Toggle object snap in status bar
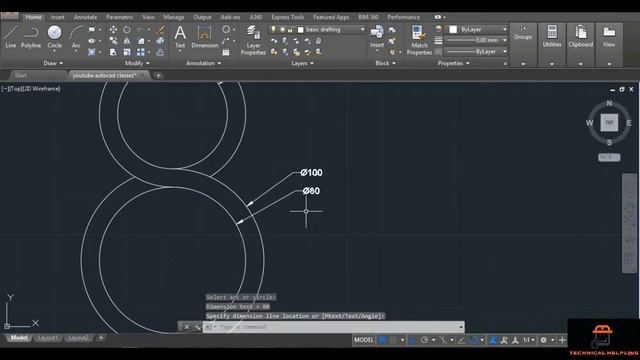The image size is (640, 360). [x=473, y=340]
